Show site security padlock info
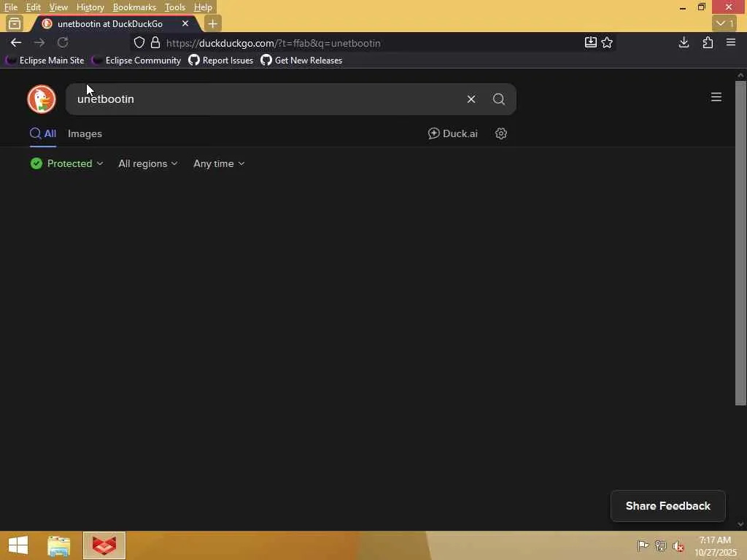The height and width of the screenshot is (560, 747). [155, 43]
